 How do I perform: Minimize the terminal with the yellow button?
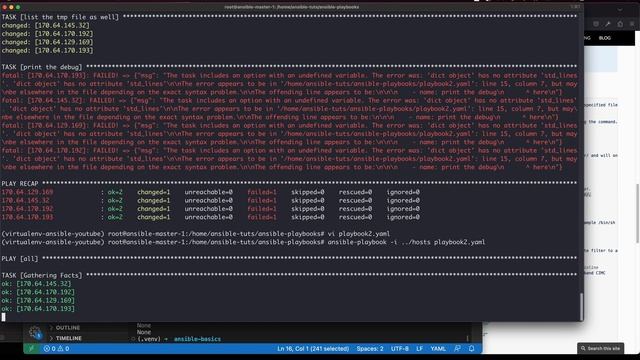[11, 7]
